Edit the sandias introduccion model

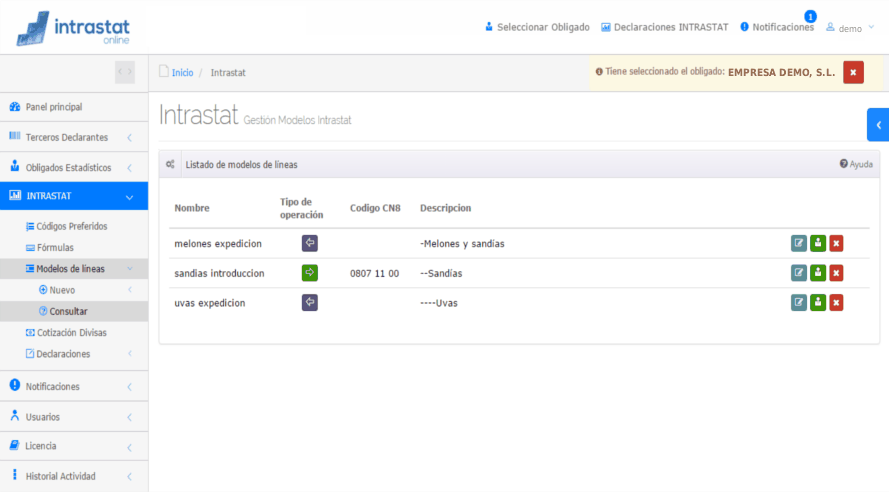[798, 273]
